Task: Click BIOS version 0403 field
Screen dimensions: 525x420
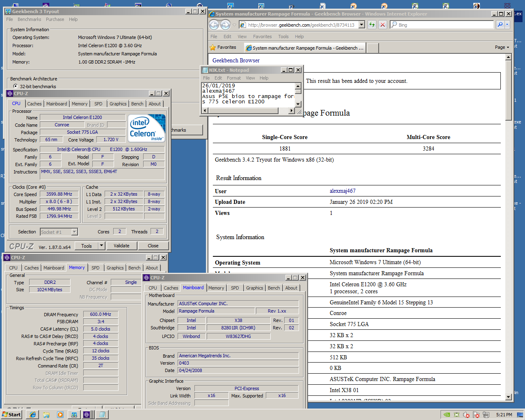Action: click(x=238, y=363)
